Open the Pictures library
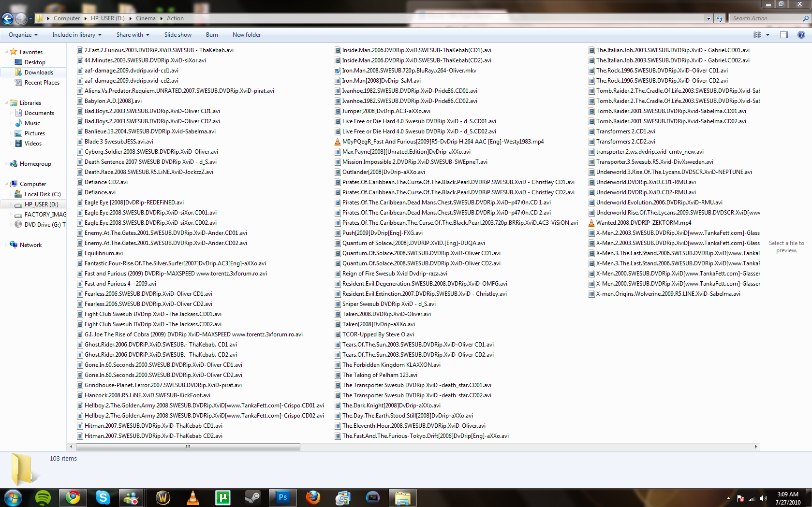This screenshot has width=812, height=507. tap(34, 133)
